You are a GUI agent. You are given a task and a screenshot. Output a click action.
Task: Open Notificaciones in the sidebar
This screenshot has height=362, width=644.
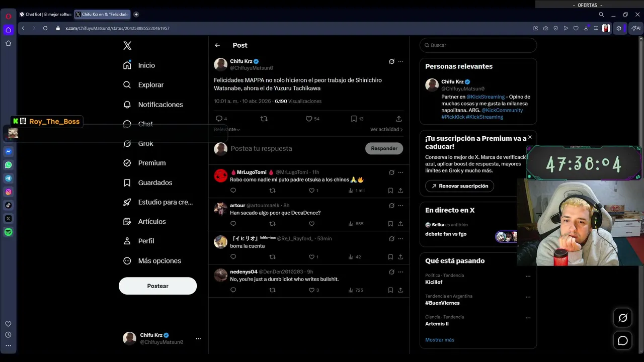[x=153, y=105]
